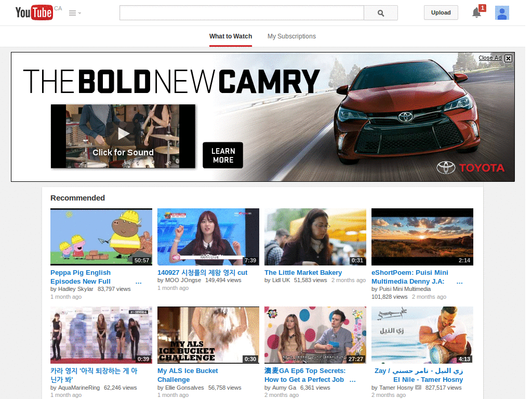Screen dimensions: 532x399
Task: Open My ALS Ice Bucket Challenge title
Action: (x=188, y=375)
